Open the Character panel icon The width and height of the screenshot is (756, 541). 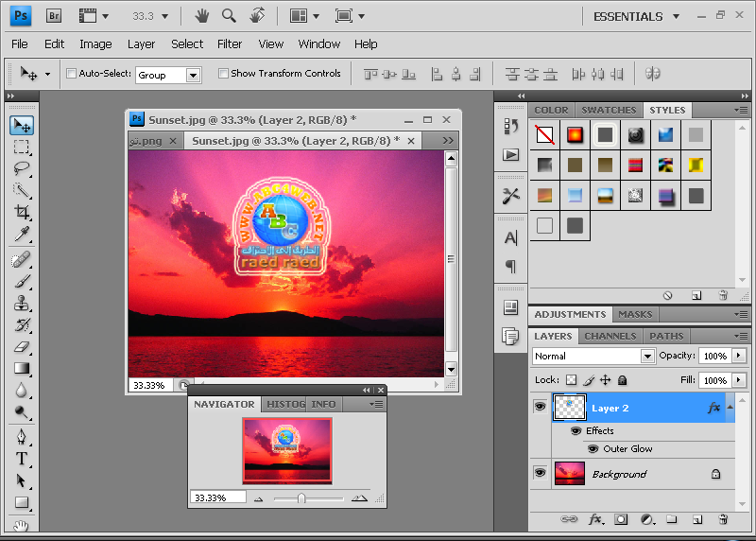click(510, 237)
